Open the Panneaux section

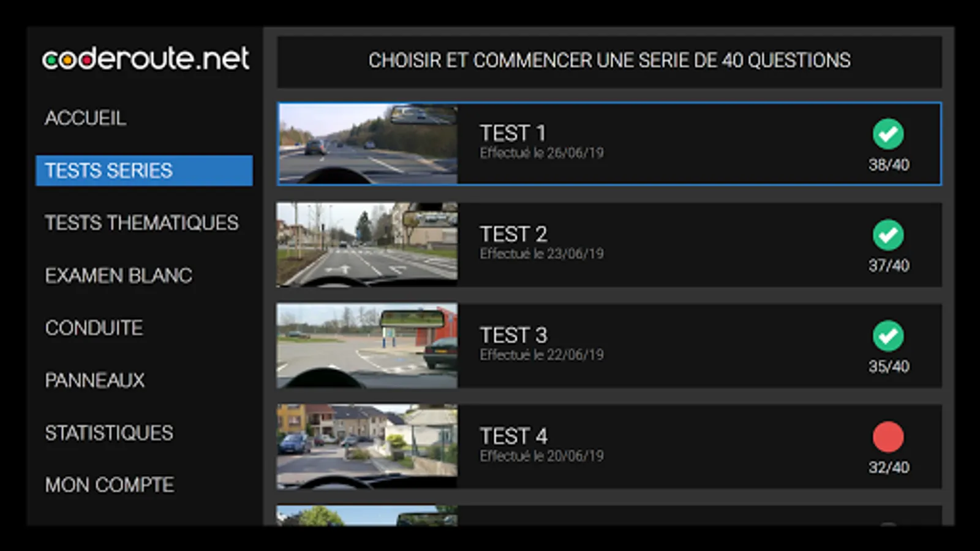[95, 380]
